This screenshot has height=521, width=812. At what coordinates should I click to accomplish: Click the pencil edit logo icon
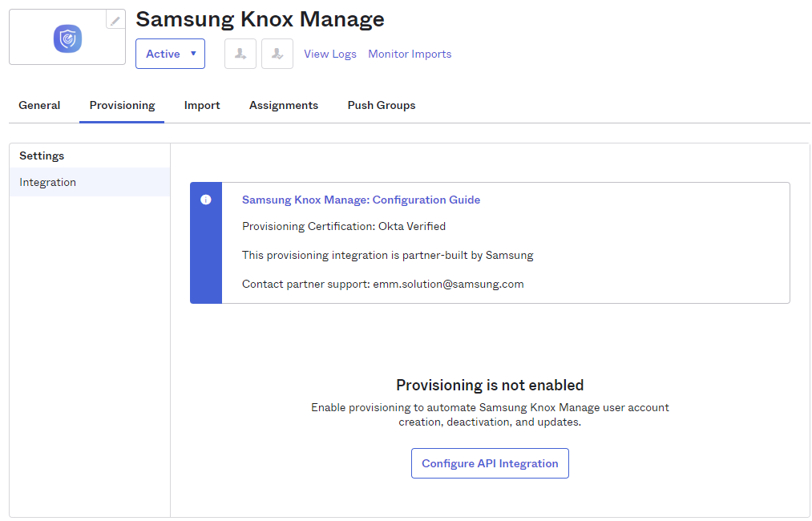(115, 20)
